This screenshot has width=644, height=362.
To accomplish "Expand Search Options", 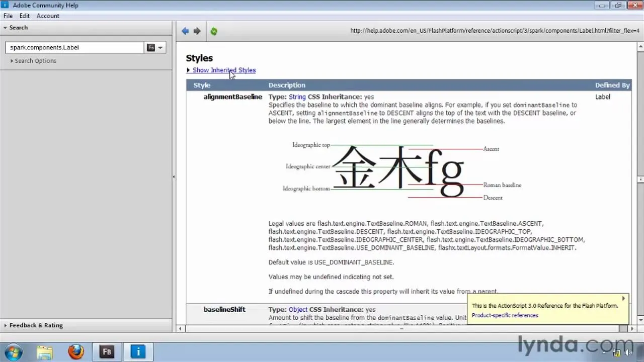I will [33, 61].
